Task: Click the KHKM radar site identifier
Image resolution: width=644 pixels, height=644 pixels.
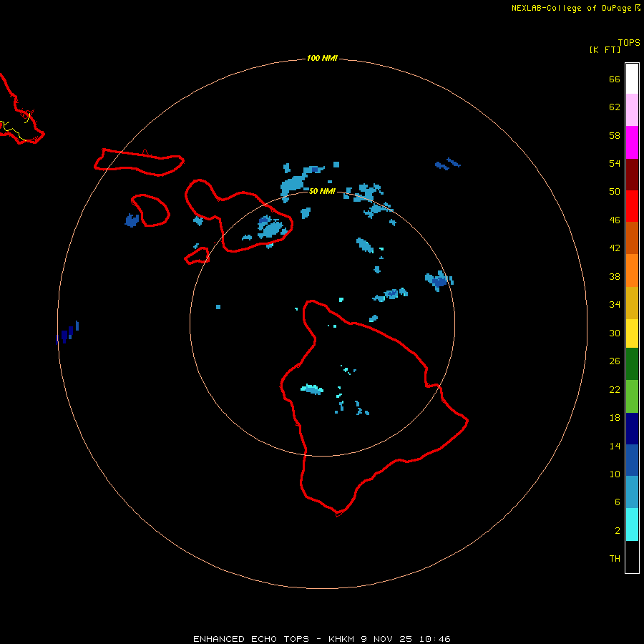Action: tap(341, 639)
